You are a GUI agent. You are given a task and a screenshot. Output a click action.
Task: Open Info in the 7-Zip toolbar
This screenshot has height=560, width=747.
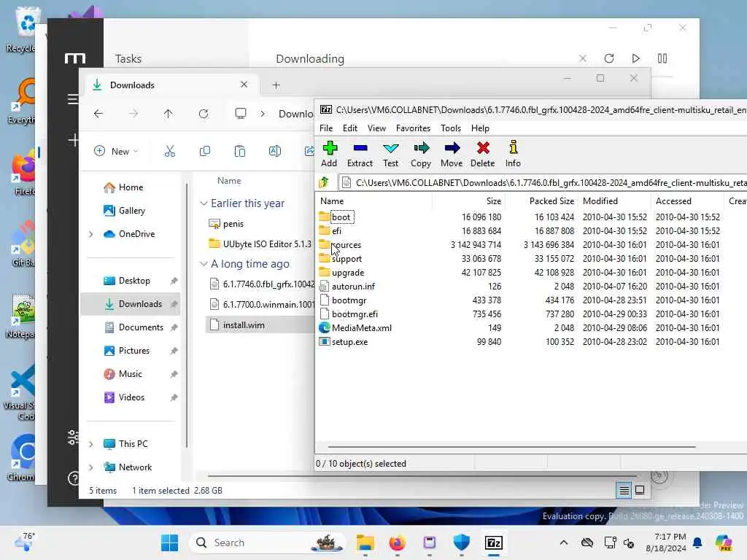pyautogui.click(x=513, y=154)
